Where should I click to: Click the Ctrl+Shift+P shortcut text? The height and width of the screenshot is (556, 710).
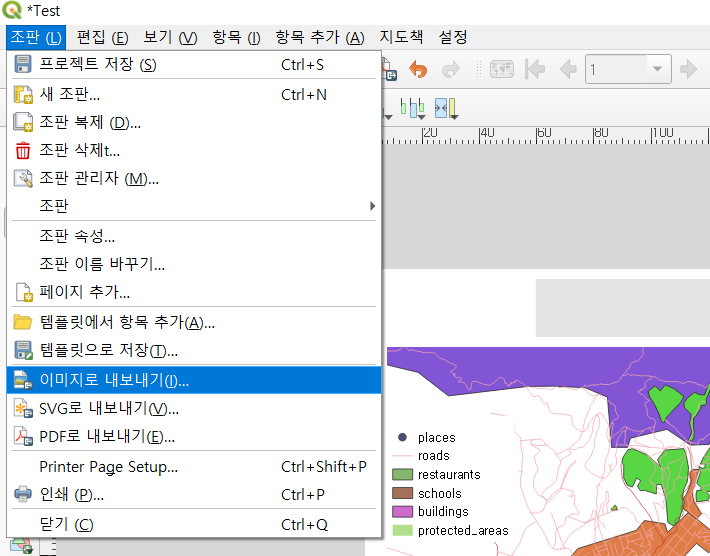point(324,466)
